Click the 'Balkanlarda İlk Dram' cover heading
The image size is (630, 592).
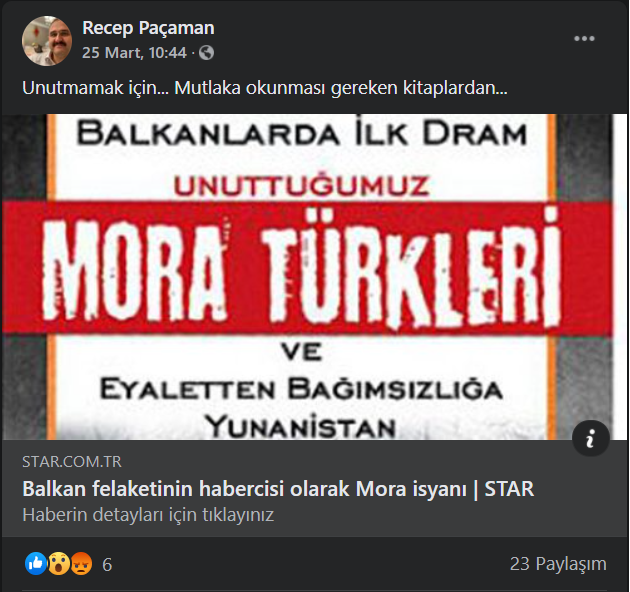click(x=301, y=132)
